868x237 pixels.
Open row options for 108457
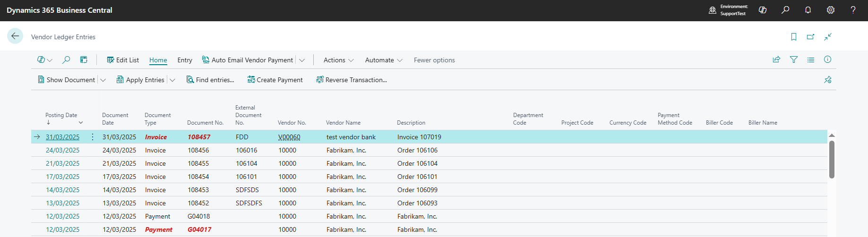(93, 137)
